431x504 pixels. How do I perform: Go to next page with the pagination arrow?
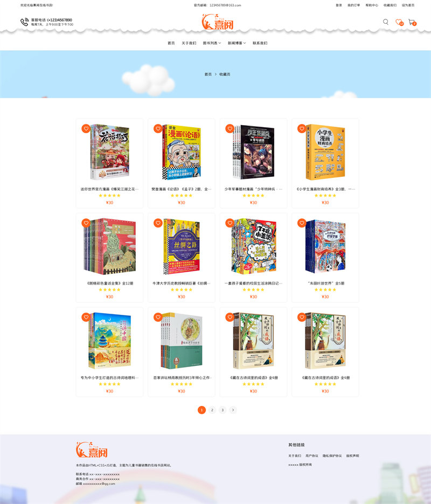pyautogui.click(x=233, y=410)
